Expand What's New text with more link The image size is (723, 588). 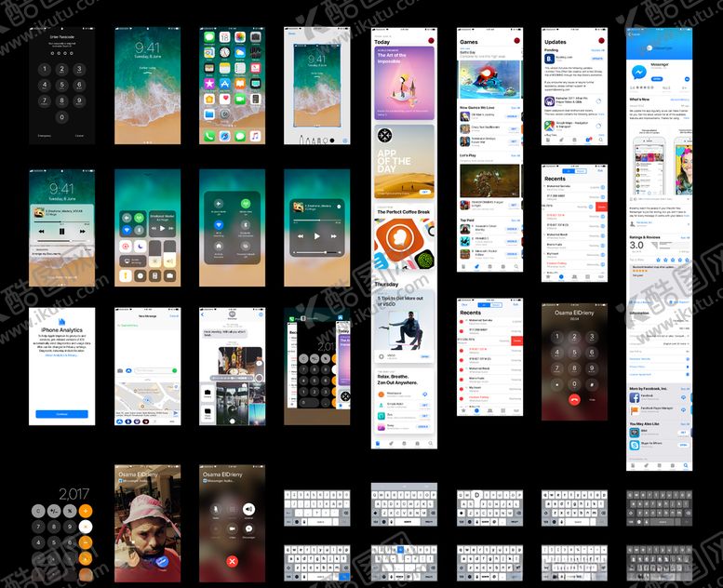pos(687,118)
